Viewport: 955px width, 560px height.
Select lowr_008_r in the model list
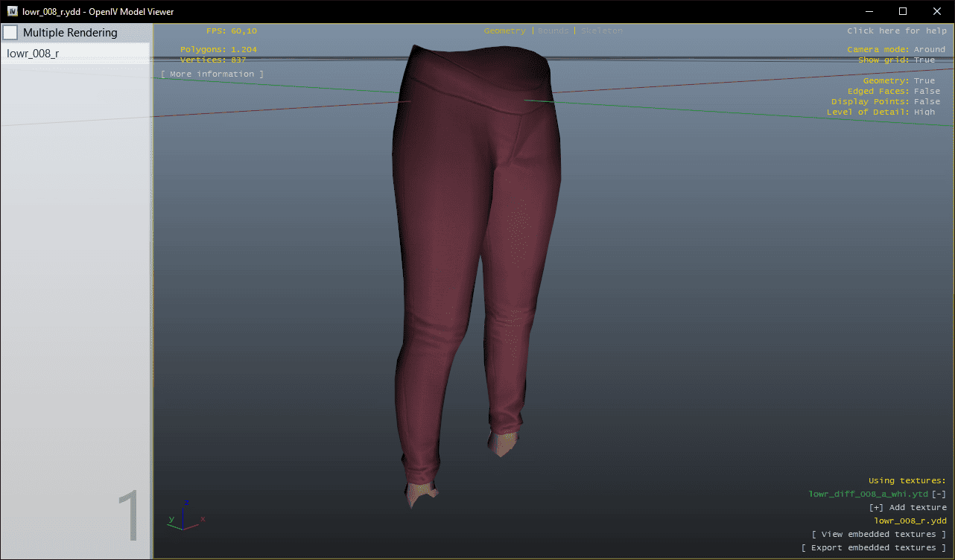pyautogui.click(x=34, y=54)
